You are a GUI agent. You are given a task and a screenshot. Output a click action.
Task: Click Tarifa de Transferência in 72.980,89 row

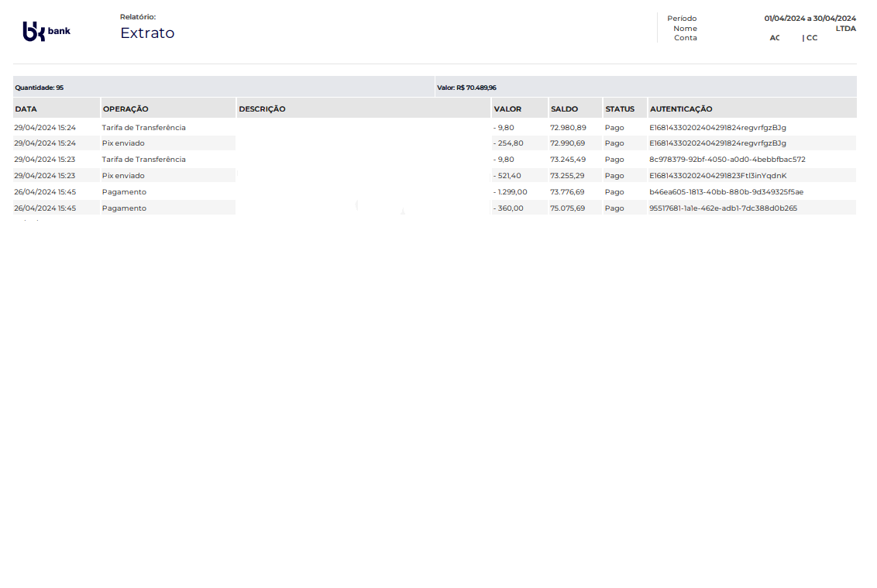pos(144,128)
